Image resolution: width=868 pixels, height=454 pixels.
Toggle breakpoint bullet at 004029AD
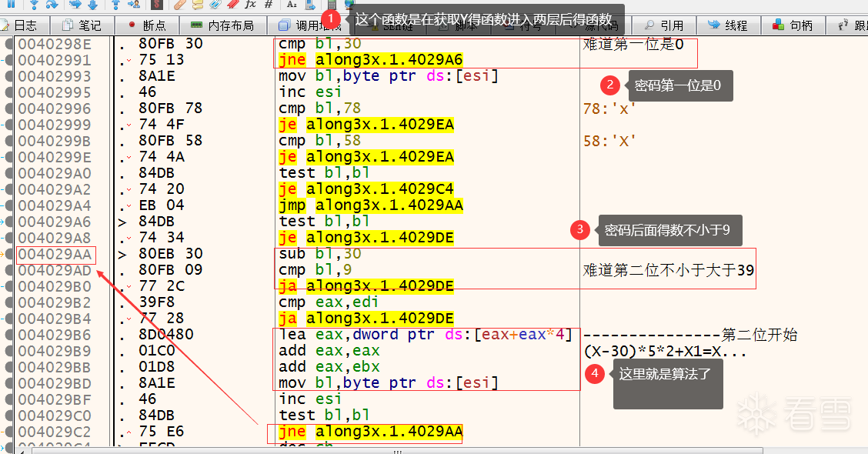click(x=9, y=270)
